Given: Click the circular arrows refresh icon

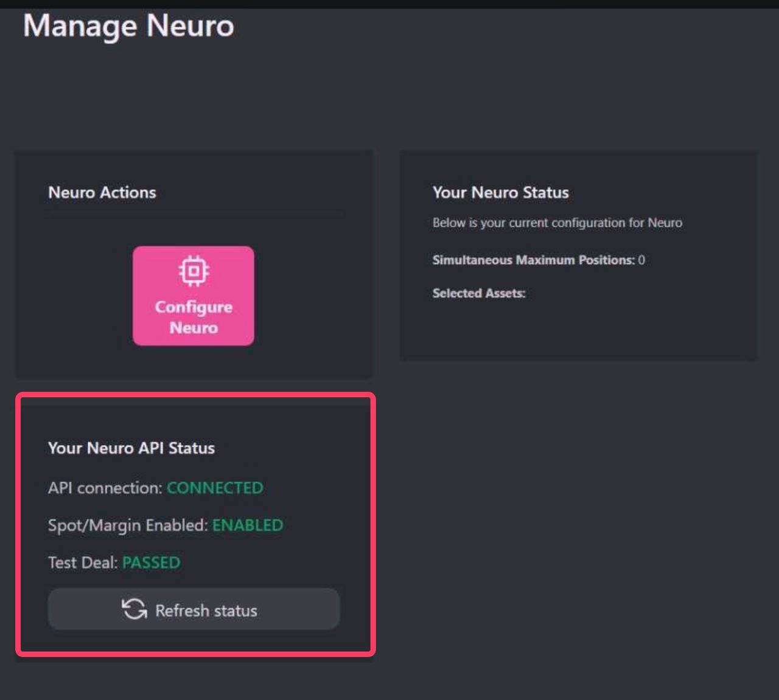Looking at the screenshot, I should pyautogui.click(x=134, y=609).
